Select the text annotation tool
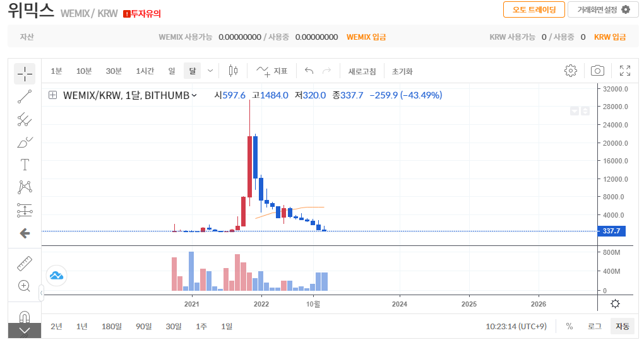Image resolution: width=644 pixels, height=345 pixels. [25, 165]
